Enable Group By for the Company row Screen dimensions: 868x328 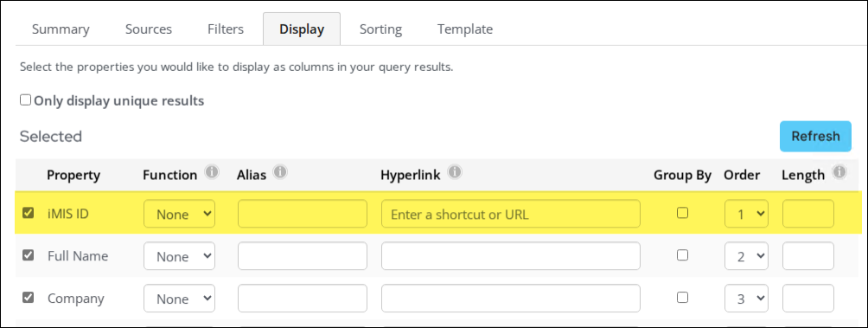[683, 298]
